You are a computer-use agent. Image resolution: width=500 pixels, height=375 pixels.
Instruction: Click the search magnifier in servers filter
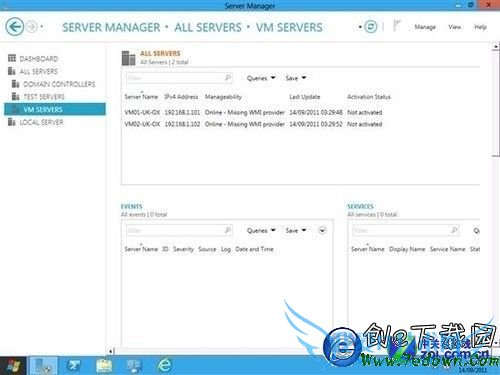pos(228,78)
